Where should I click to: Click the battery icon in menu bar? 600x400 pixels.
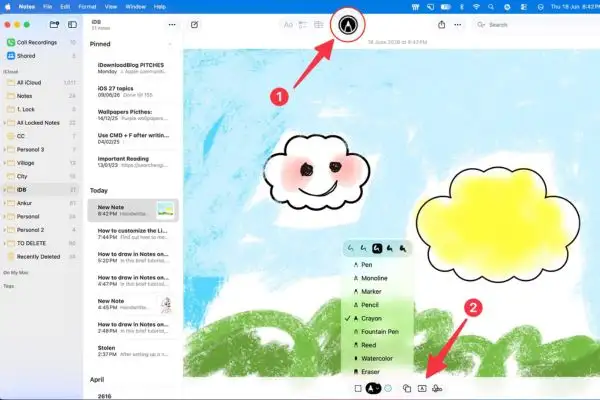click(445, 7)
